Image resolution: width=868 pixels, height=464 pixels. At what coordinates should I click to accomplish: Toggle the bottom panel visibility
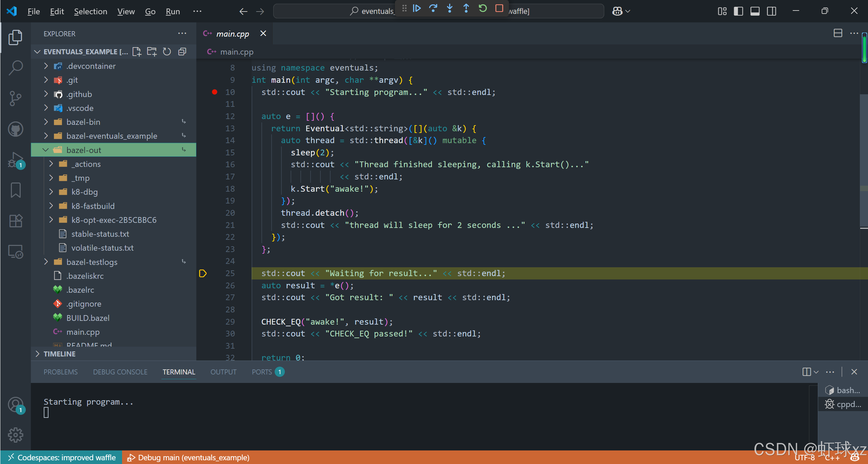click(x=755, y=11)
